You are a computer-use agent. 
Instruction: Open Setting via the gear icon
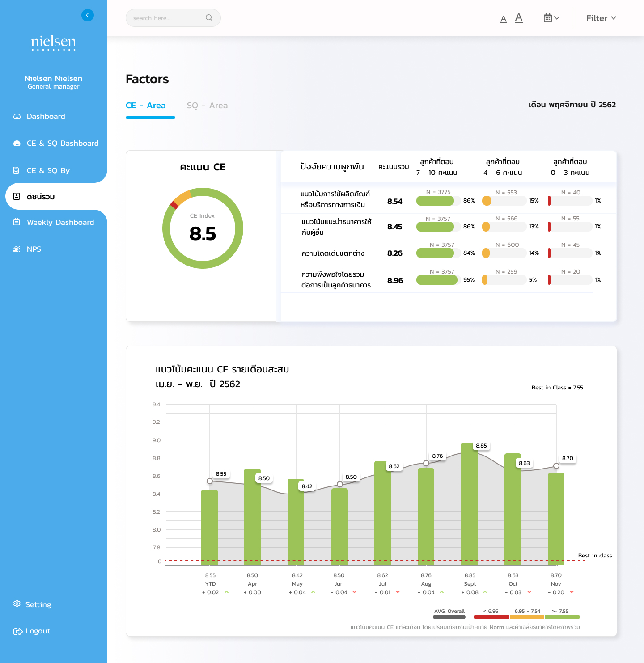17,604
